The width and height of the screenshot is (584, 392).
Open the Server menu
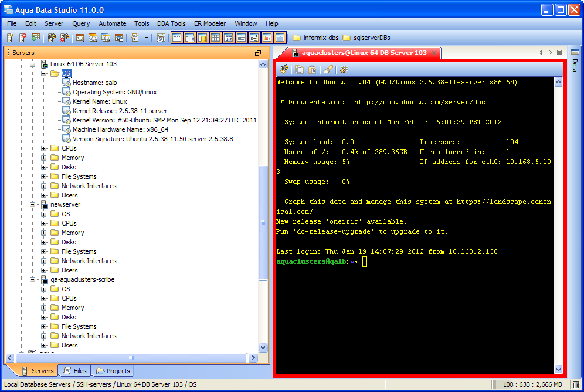[54, 23]
